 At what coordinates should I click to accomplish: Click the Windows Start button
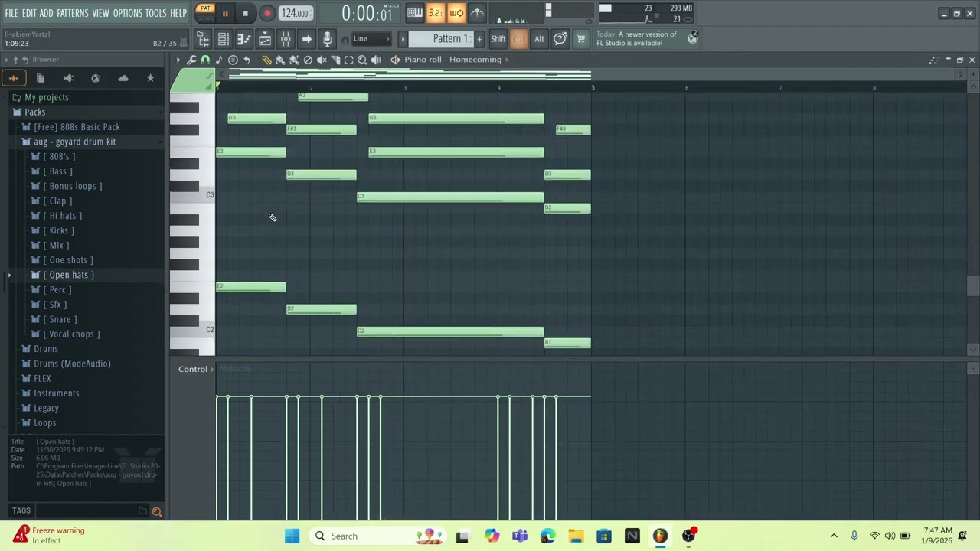pyautogui.click(x=292, y=536)
